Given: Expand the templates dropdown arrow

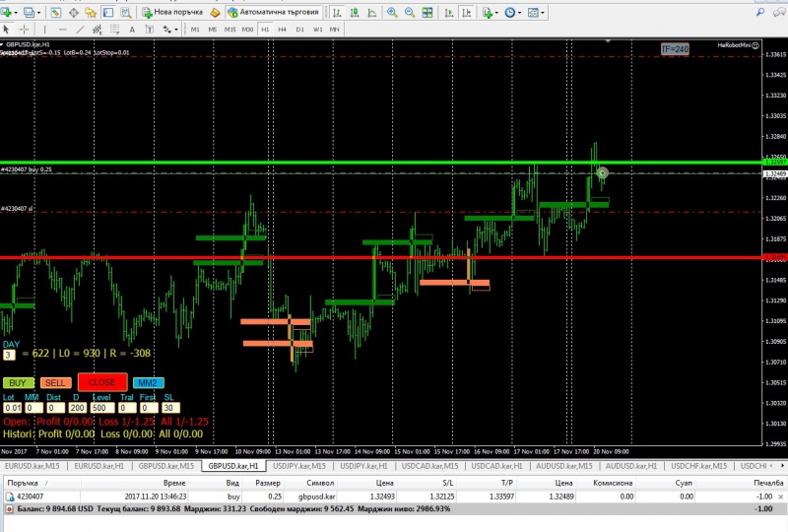Looking at the screenshot, I should click(543, 13).
